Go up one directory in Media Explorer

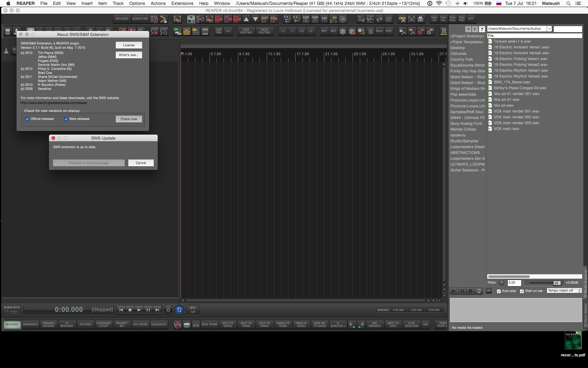click(x=482, y=29)
